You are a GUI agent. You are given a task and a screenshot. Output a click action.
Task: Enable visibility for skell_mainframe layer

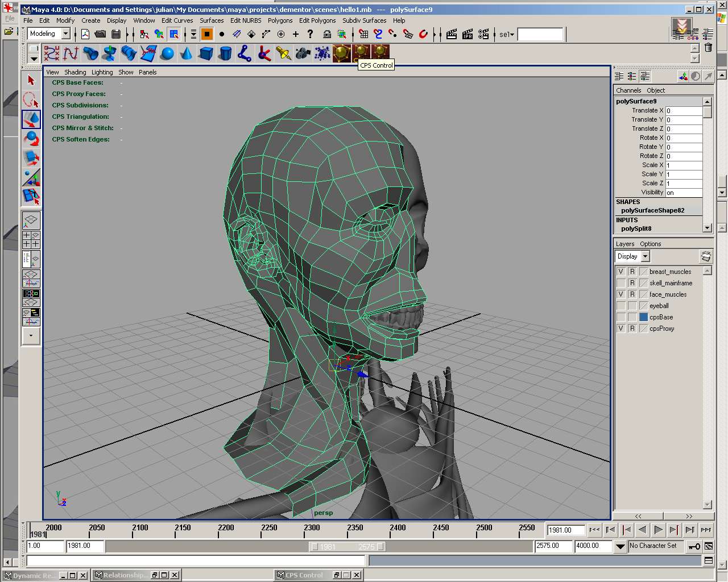point(621,283)
